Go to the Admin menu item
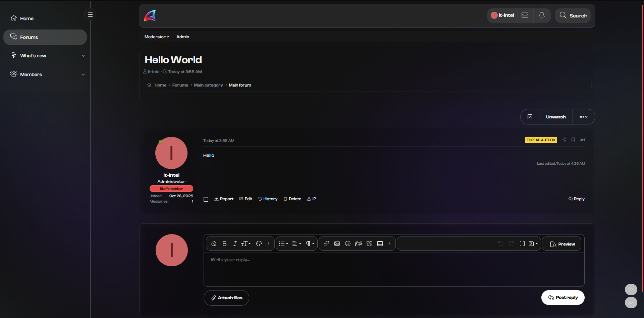Viewport: 644px width, 318px height. (183, 37)
